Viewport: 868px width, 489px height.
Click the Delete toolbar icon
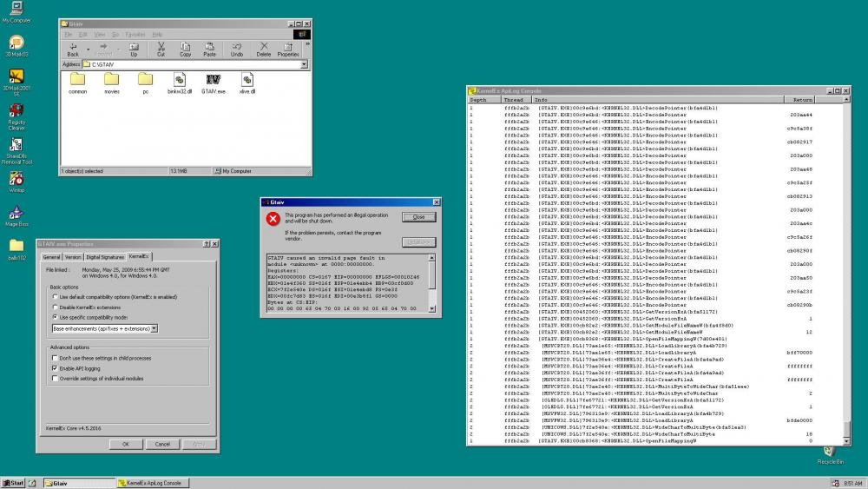(264, 50)
